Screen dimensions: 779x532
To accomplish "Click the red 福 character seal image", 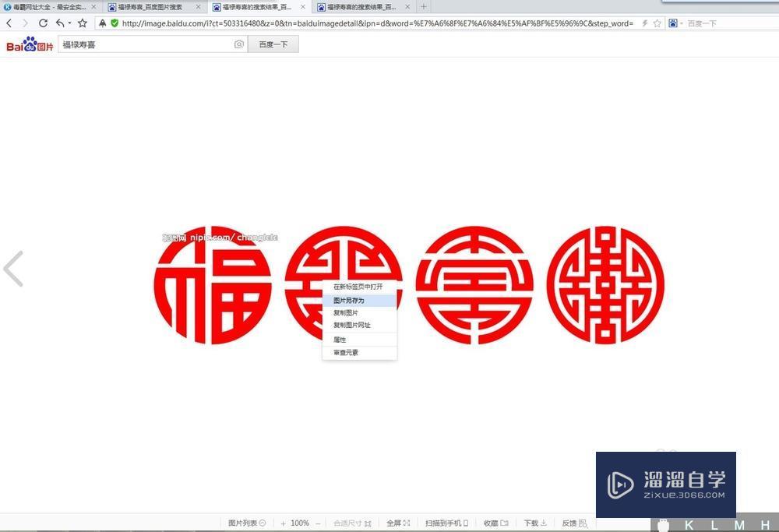I will [213, 285].
